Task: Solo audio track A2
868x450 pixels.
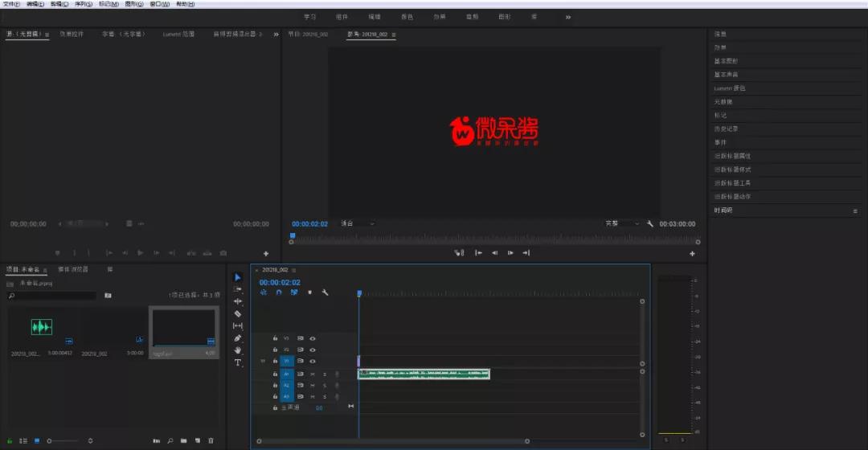Action: point(325,385)
